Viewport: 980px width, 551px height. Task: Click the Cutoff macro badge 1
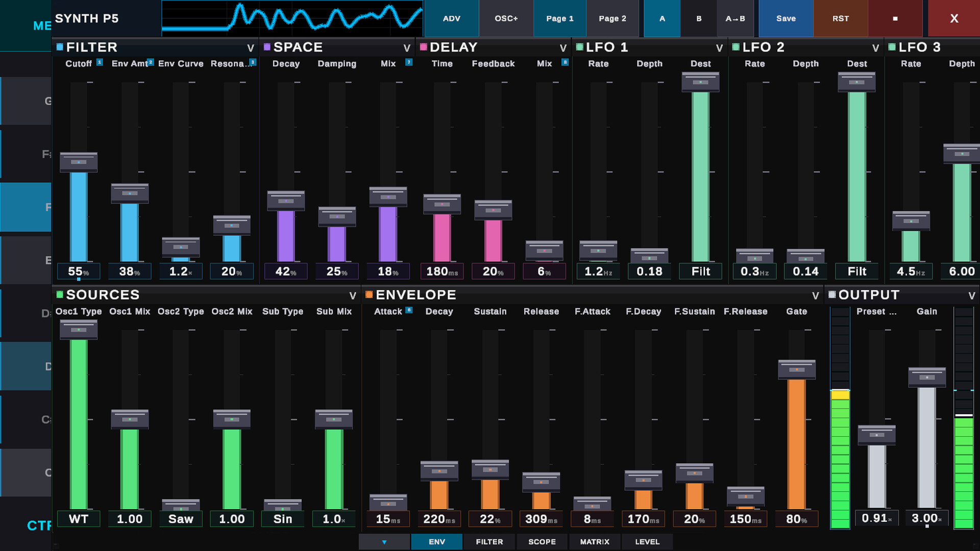[100, 62]
